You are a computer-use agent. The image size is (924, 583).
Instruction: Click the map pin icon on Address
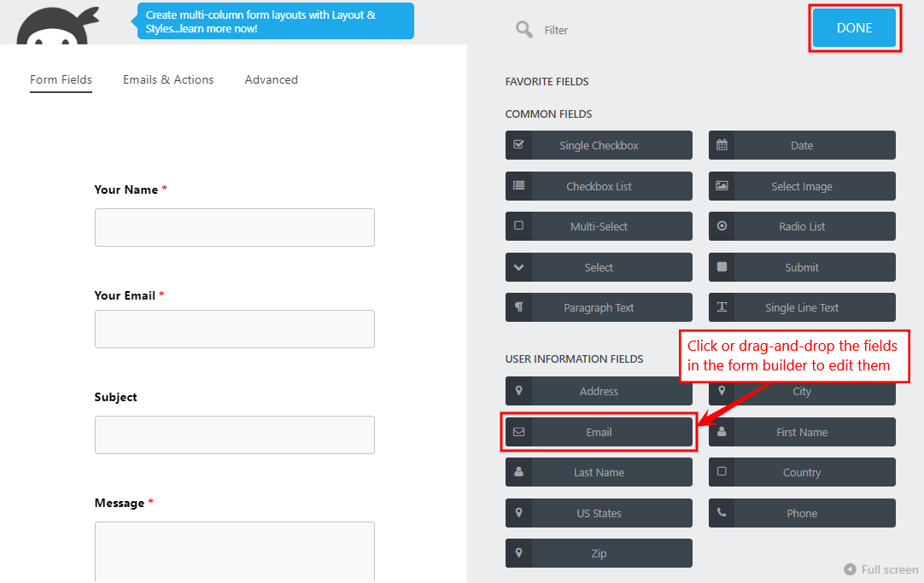click(518, 391)
